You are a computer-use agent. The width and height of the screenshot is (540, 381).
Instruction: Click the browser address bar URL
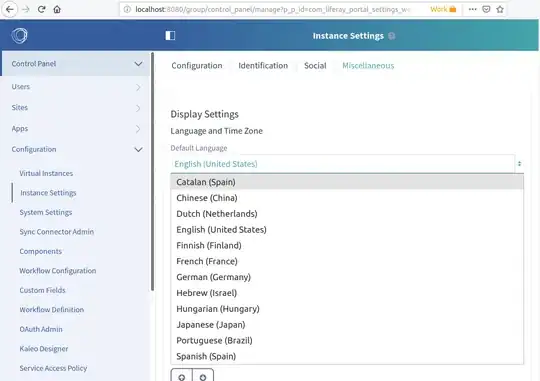tap(272, 9)
